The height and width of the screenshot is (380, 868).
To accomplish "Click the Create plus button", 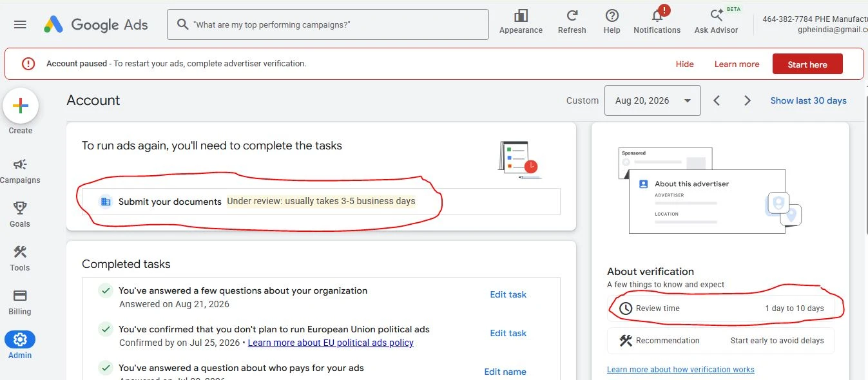I will coord(21,106).
